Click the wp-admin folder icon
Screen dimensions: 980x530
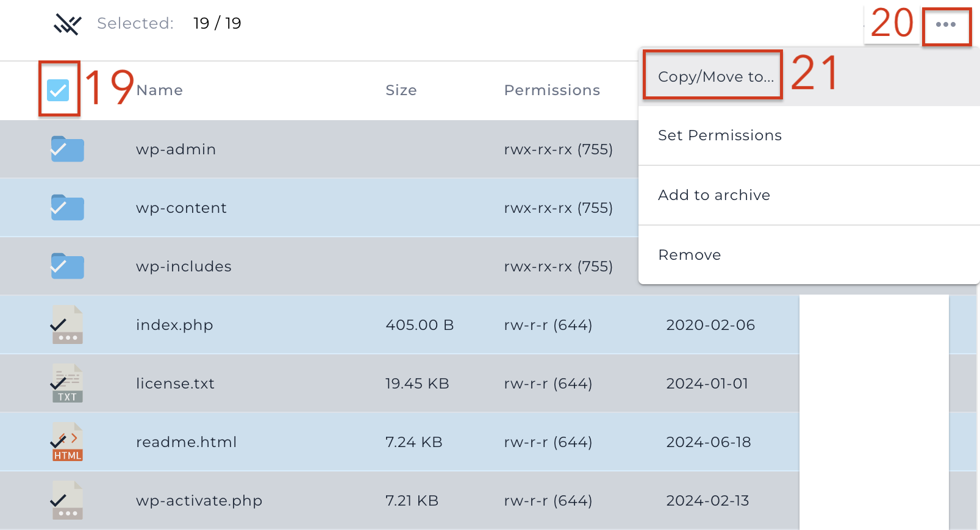(67, 149)
